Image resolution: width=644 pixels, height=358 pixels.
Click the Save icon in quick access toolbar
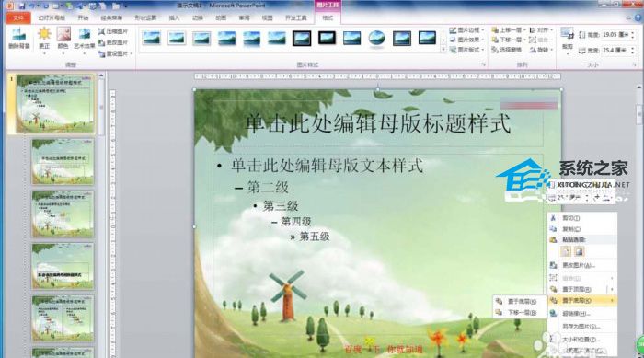click(22, 6)
